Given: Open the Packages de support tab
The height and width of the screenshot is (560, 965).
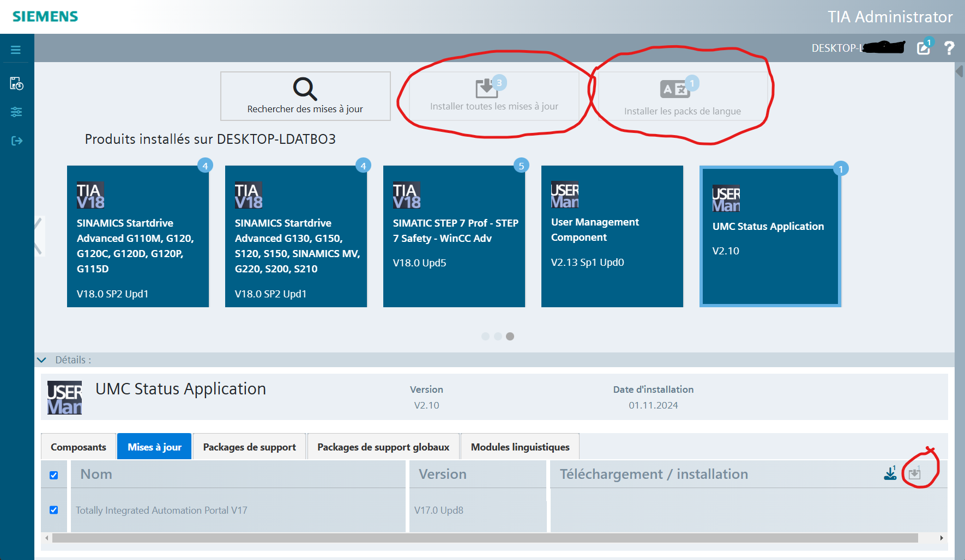Looking at the screenshot, I should point(250,447).
